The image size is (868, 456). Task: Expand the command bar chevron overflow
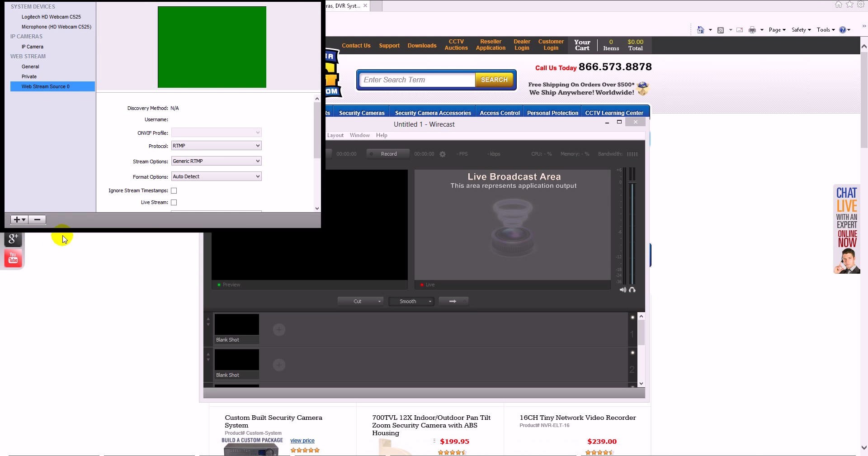[864, 26]
